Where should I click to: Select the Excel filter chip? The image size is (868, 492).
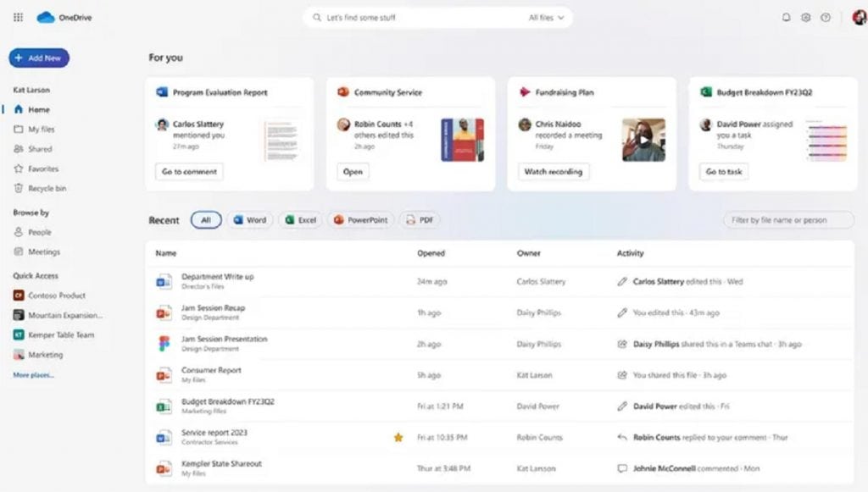(301, 220)
